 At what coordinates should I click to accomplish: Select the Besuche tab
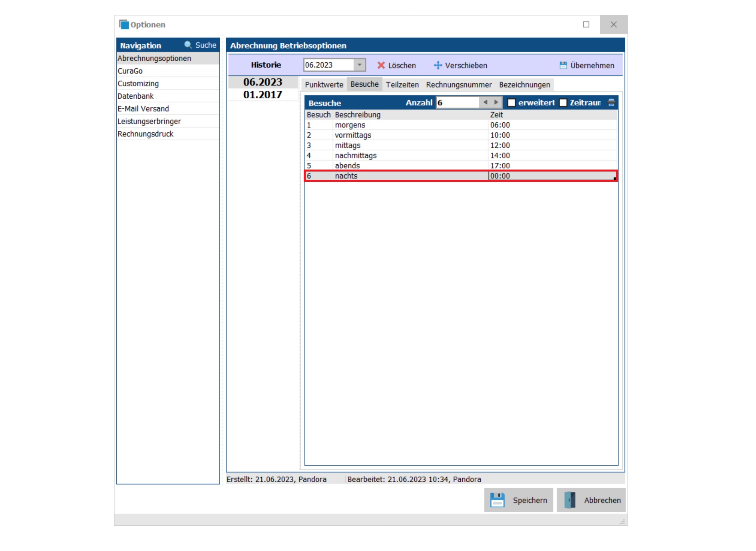pos(364,84)
